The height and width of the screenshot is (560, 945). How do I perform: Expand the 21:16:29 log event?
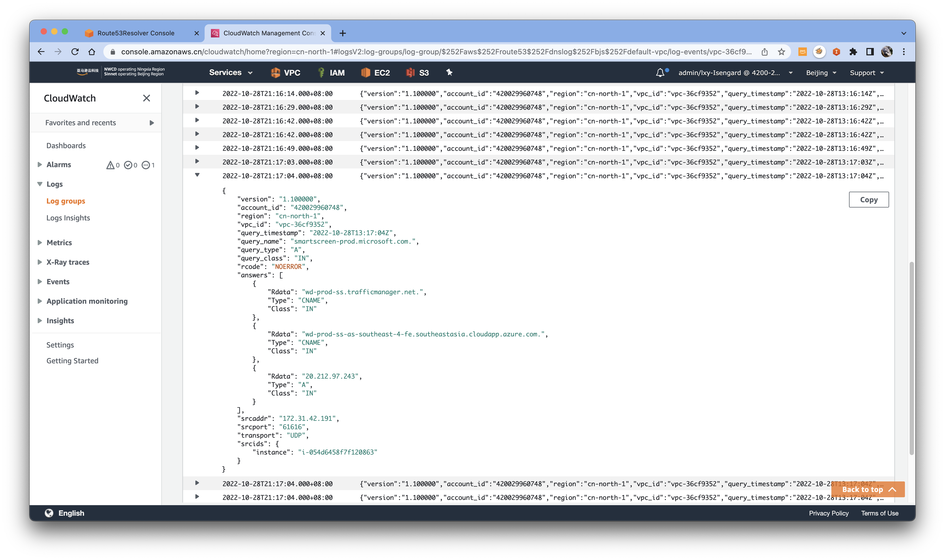[x=197, y=107]
